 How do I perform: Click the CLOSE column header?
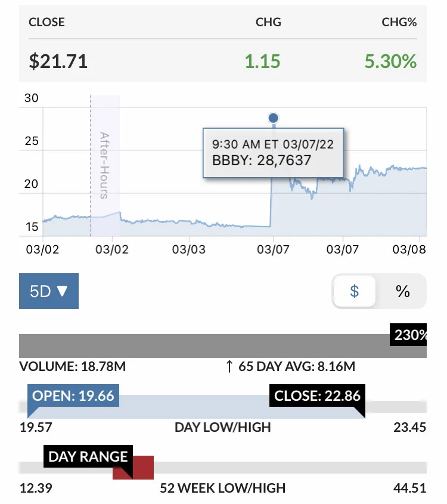[47, 22]
